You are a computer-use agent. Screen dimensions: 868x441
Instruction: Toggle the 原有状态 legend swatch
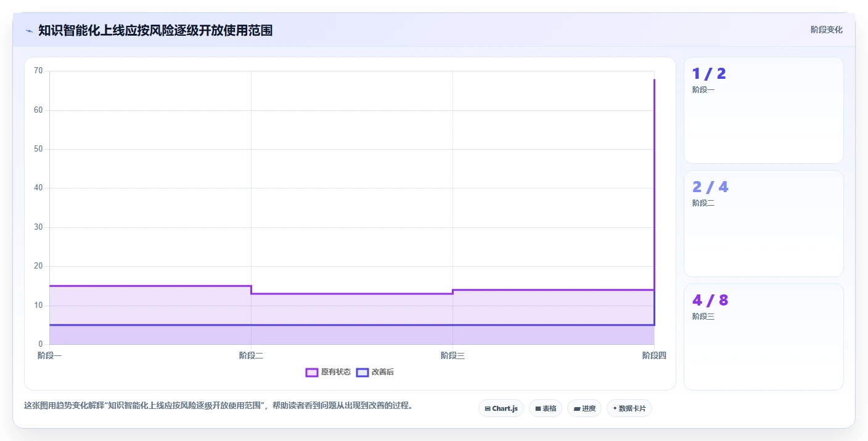pyautogui.click(x=312, y=372)
